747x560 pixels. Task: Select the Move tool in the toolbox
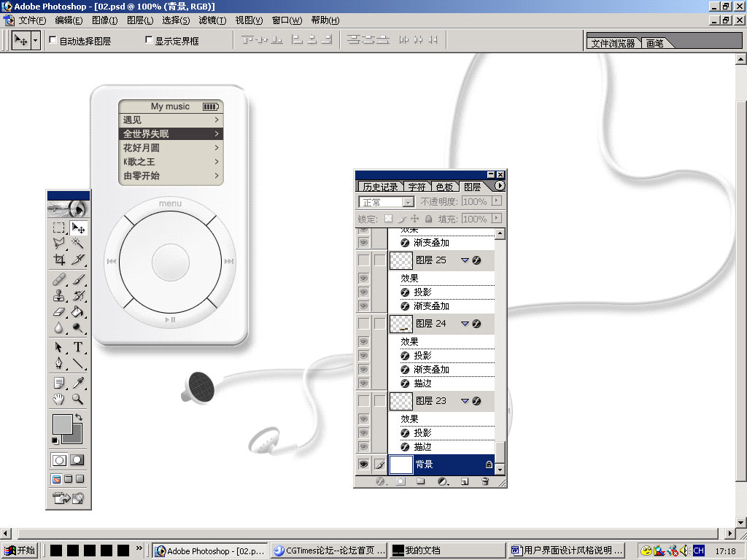click(78, 228)
